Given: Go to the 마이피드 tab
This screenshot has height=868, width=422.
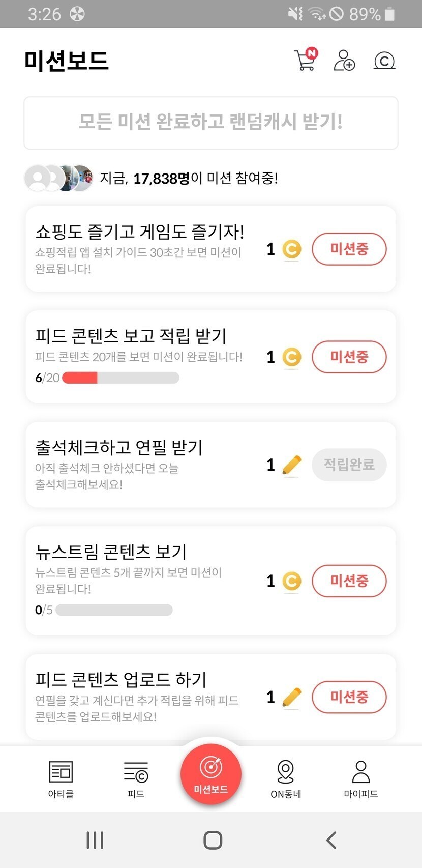Looking at the screenshot, I should pyautogui.click(x=361, y=778).
